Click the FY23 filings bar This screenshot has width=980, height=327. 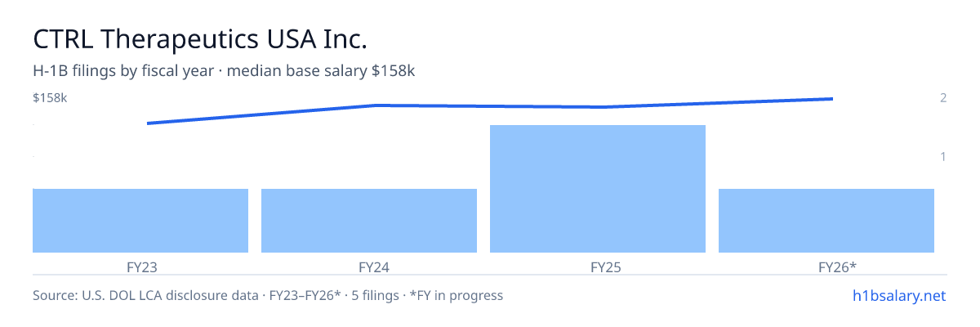[x=140, y=221]
